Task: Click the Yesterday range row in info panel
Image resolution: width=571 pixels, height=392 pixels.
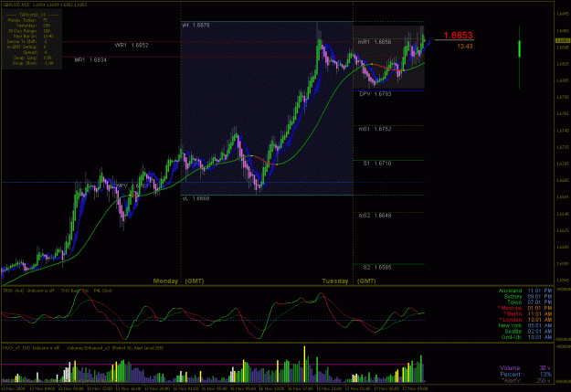Action: [33, 26]
